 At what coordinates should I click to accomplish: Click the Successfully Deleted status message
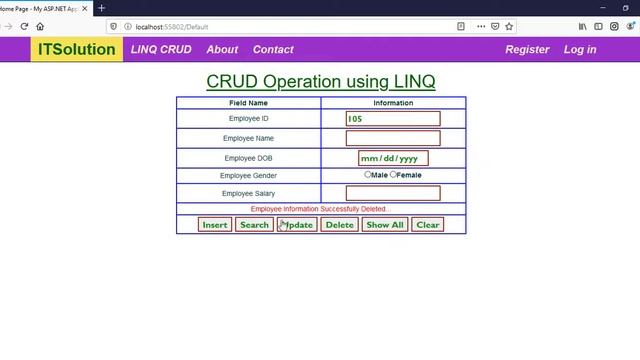click(x=321, y=209)
